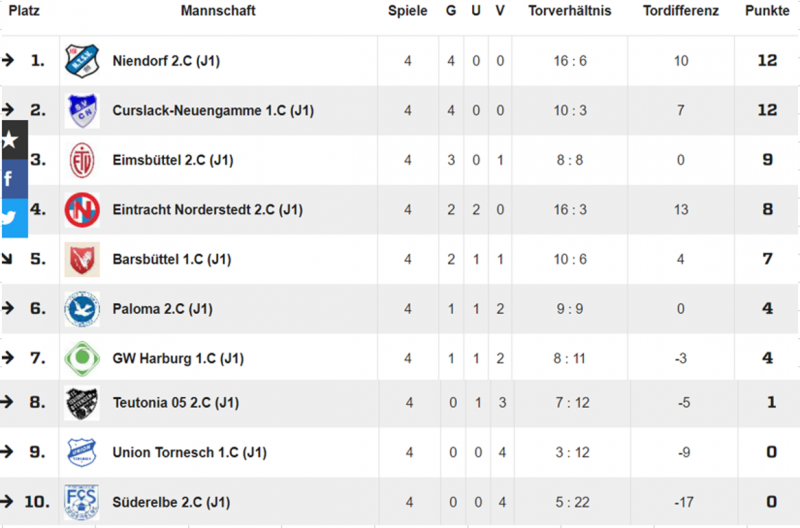The height and width of the screenshot is (528, 800).
Task: Open team link Eintracht Norderstedt 2.C (J1)
Action: pyautogui.click(x=208, y=210)
